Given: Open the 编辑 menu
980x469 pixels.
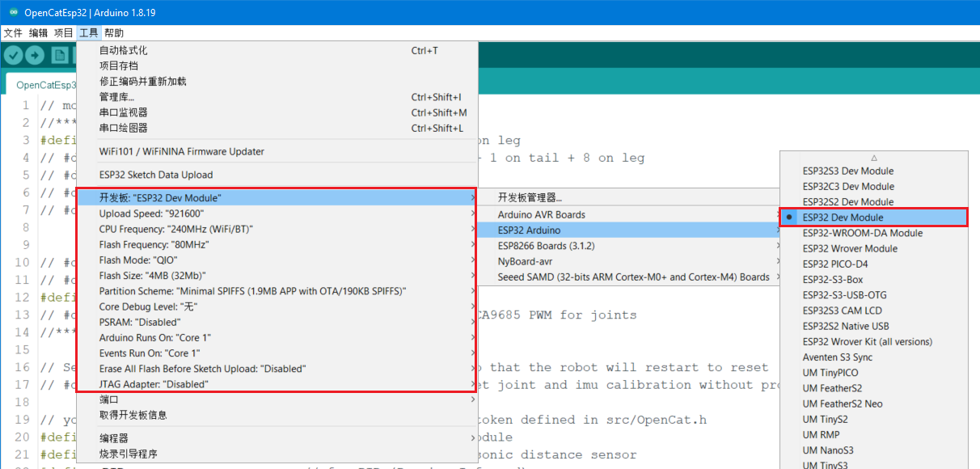Looking at the screenshot, I should click(x=38, y=33).
